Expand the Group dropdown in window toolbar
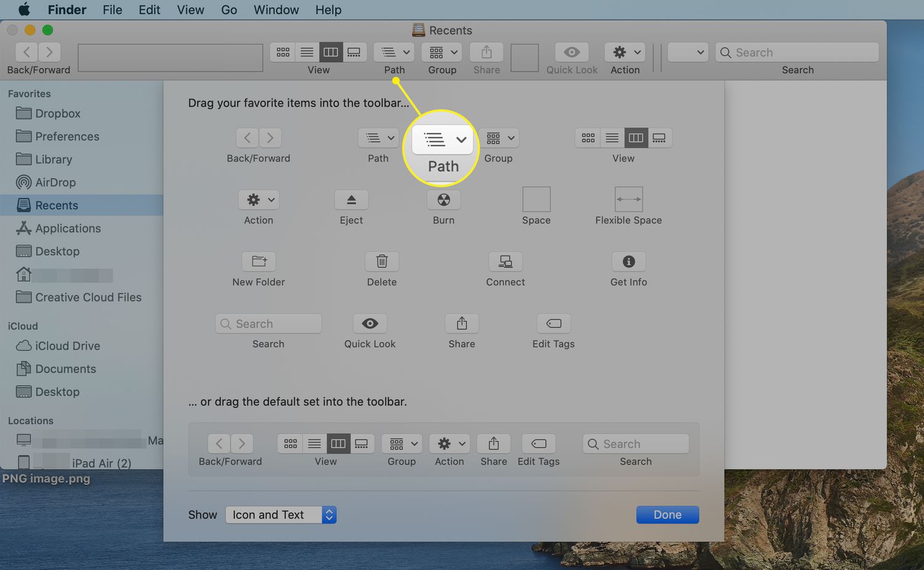The height and width of the screenshot is (570, 924). click(442, 52)
